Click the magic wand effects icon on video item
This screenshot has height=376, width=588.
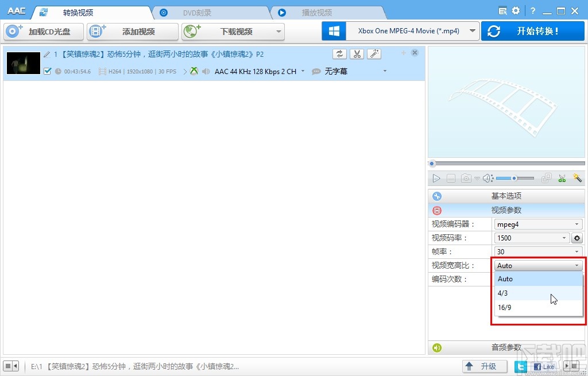tap(374, 54)
